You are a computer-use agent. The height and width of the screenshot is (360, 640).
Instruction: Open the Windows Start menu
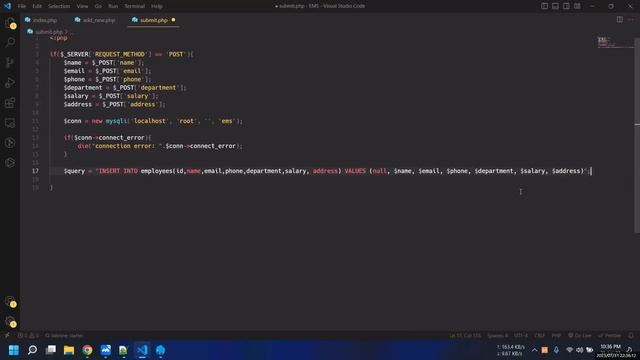pyautogui.click(x=13, y=350)
